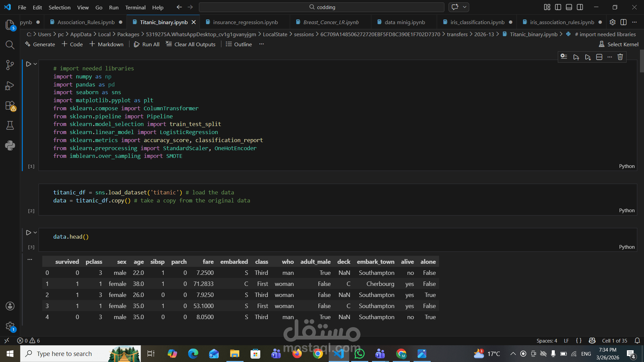644x362 pixels.
Task: Toggle the primary side bar layout
Action: [x=558, y=7]
